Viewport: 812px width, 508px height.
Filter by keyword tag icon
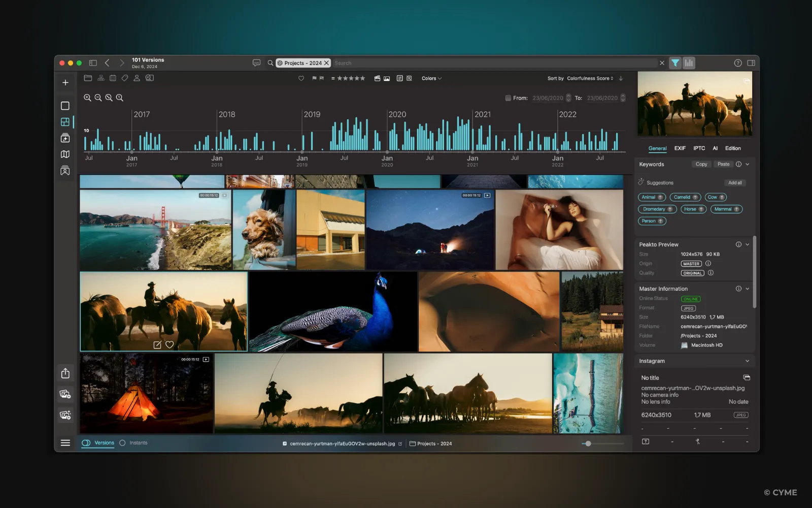pyautogui.click(x=125, y=78)
